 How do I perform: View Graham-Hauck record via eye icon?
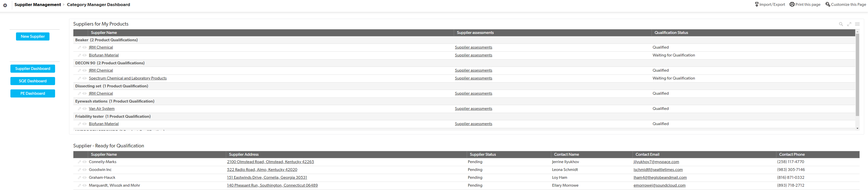click(85, 178)
